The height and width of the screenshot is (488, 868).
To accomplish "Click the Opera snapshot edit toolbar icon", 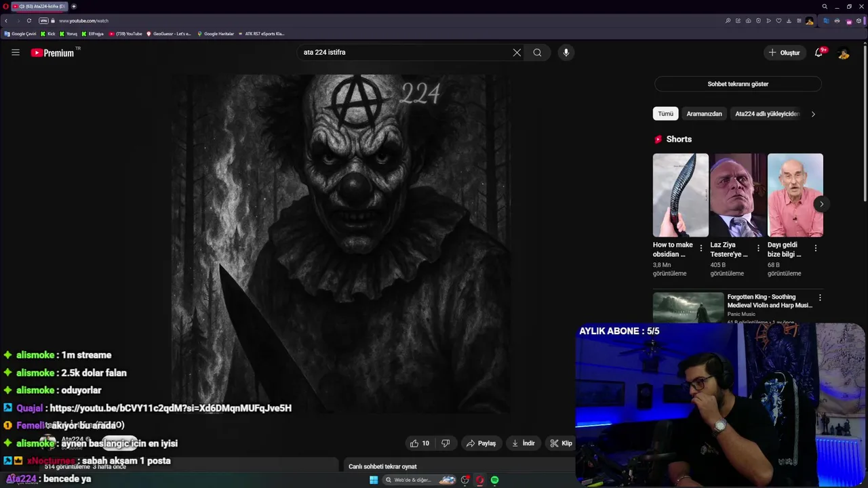I will coord(738,21).
